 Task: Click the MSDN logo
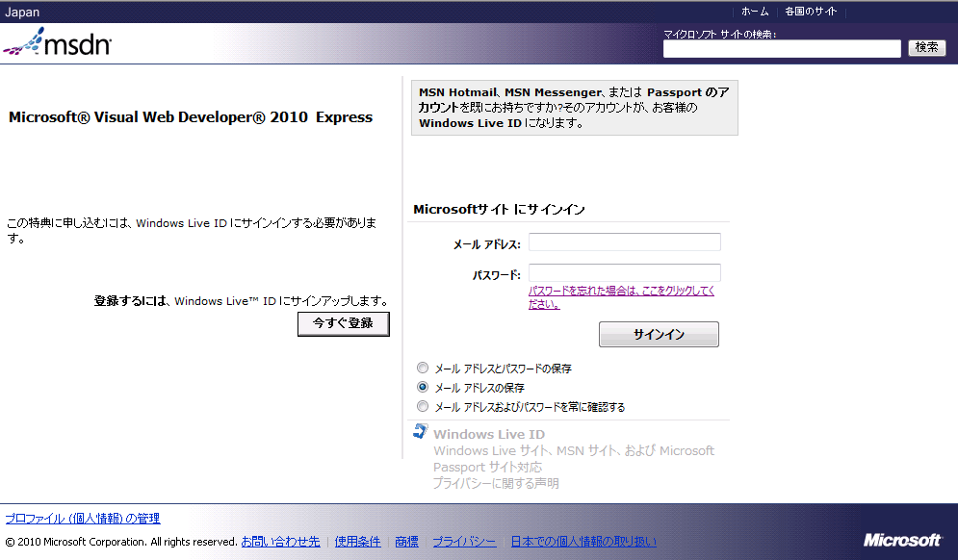(x=58, y=42)
